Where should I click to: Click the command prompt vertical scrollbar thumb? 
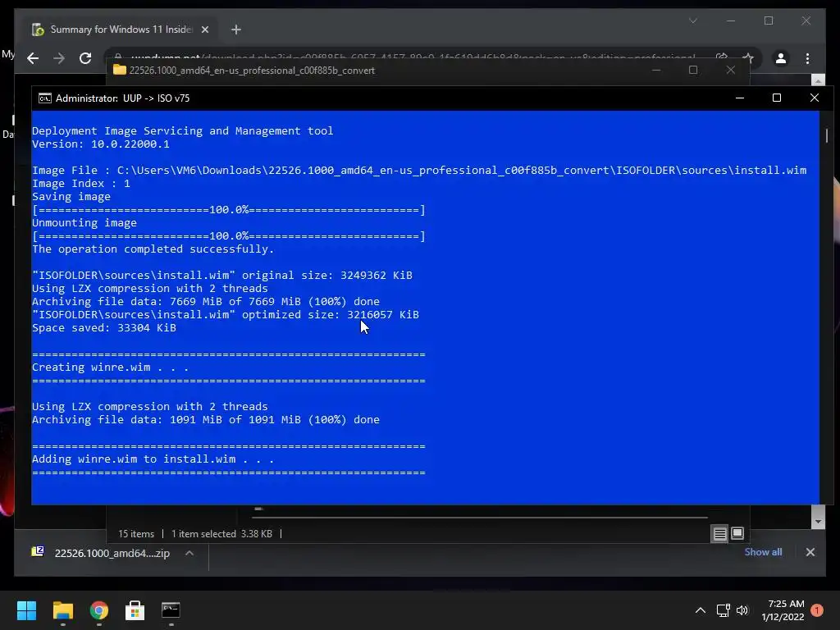click(x=827, y=135)
